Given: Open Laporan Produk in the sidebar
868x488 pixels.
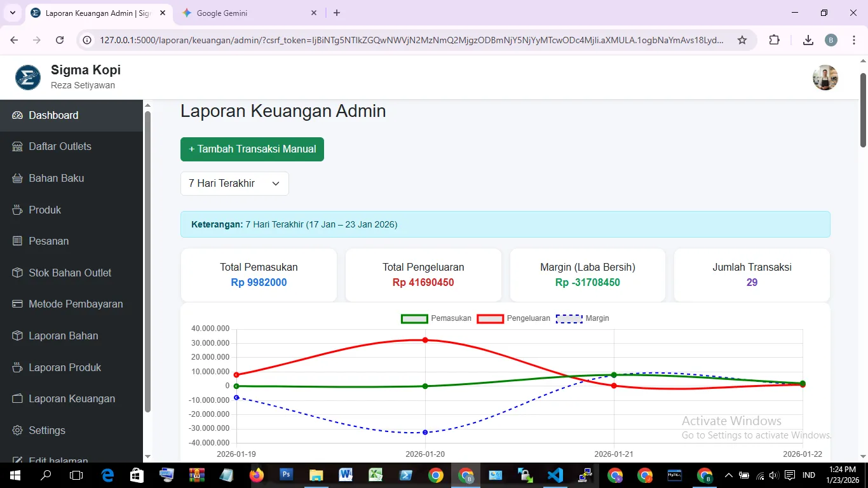Looking at the screenshot, I should click(x=71, y=367).
